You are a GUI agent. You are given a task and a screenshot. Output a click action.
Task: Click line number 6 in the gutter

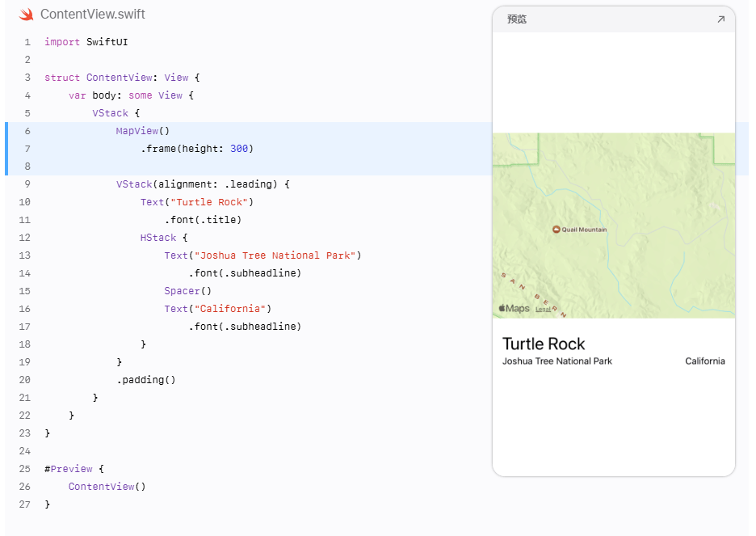27,131
